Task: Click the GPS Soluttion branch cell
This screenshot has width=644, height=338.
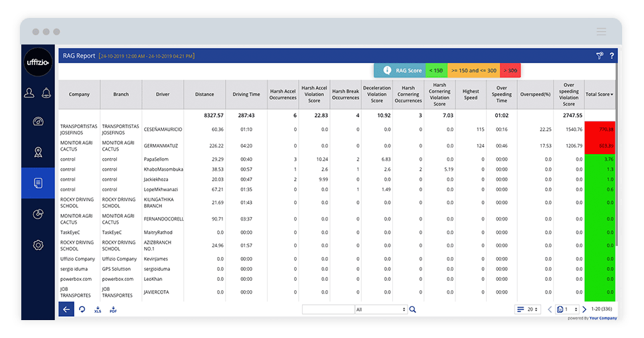Action: click(x=116, y=269)
